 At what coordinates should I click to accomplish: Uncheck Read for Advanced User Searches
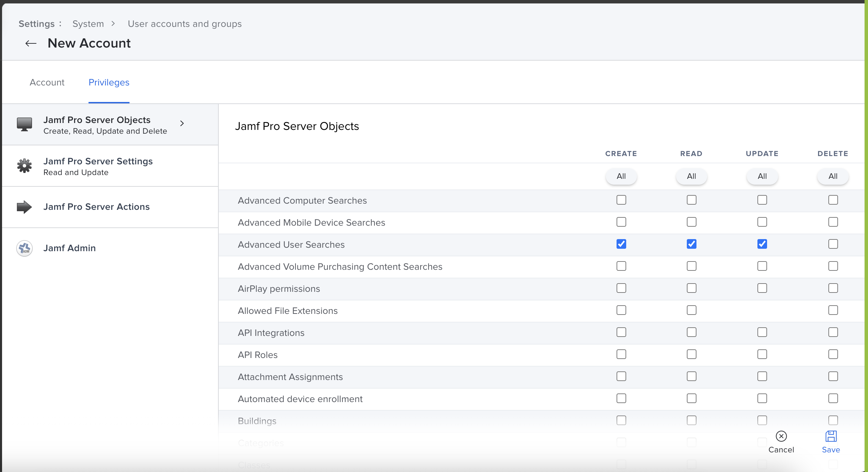click(692, 244)
